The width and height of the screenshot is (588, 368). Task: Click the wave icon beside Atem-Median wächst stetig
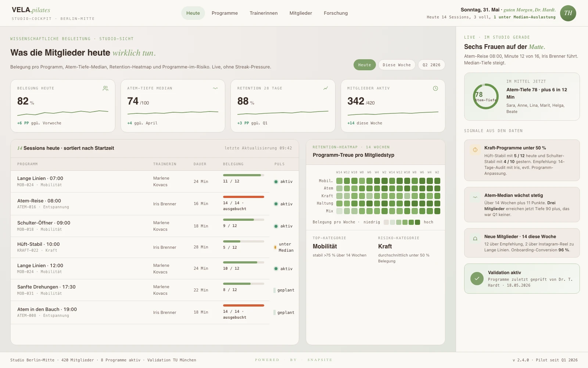475,197
